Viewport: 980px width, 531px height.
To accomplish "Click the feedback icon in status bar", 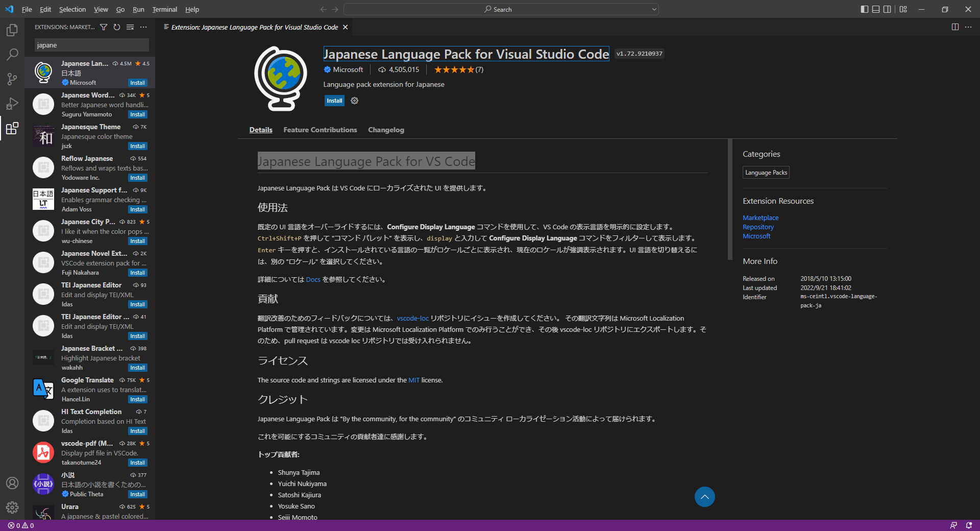I will (x=953, y=525).
